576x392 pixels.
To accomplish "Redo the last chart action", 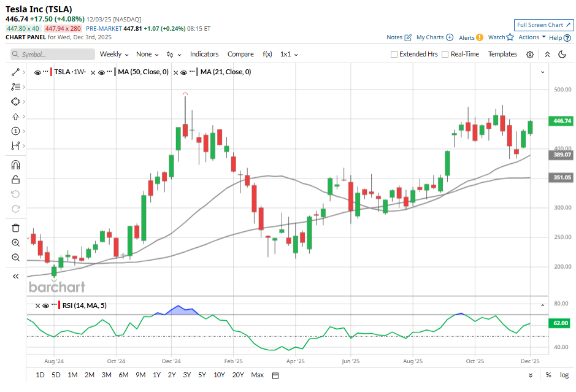I will tap(15, 209).
